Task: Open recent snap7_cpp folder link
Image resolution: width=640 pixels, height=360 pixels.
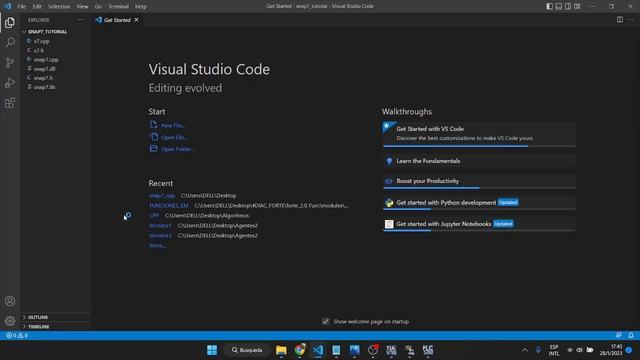Action: (x=162, y=196)
